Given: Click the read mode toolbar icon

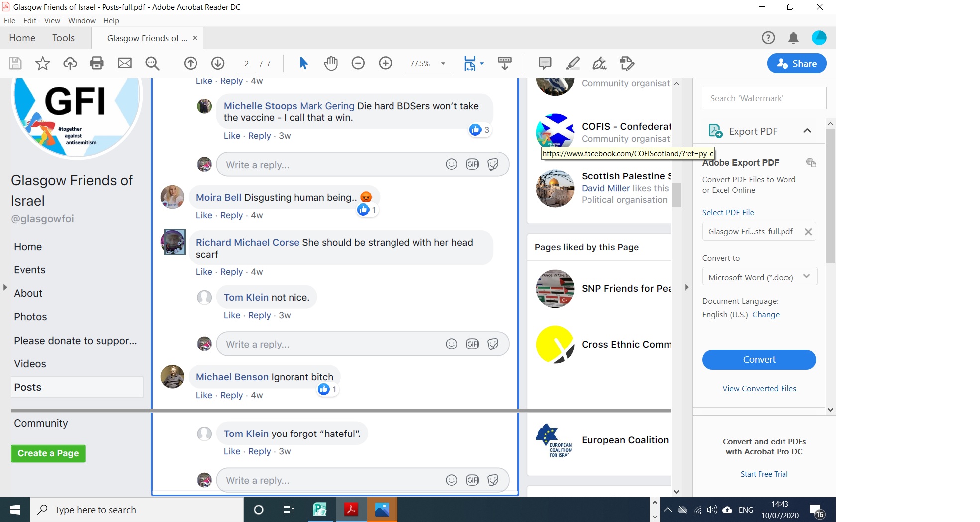Looking at the screenshot, I should [x=505, y=63].
